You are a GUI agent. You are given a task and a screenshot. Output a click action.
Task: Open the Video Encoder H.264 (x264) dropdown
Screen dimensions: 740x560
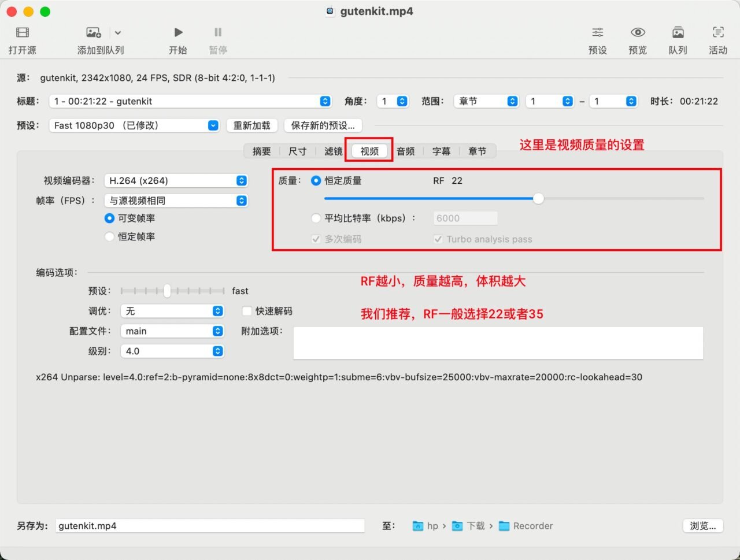(x=176, y=181)
